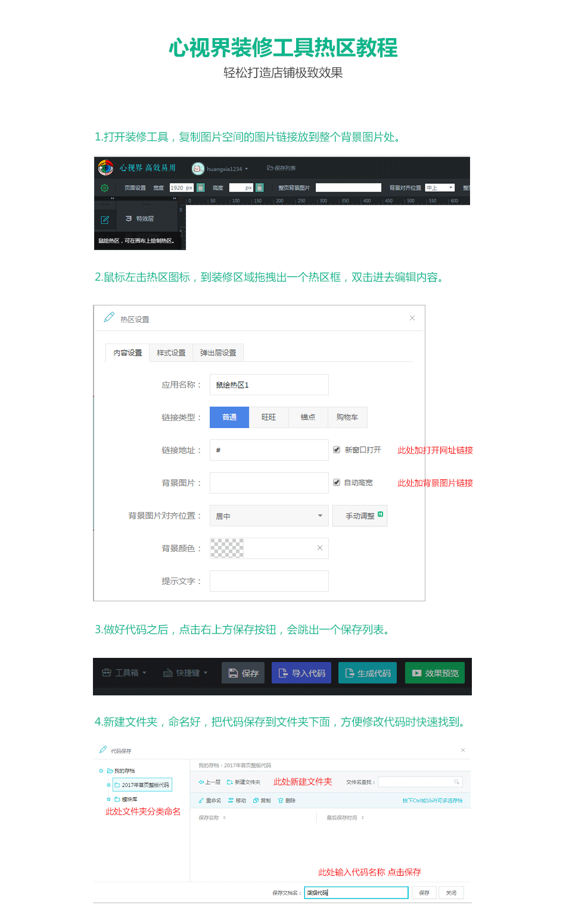Click the 整页背景图片 URL input field
This screenshot has width=566, height=924.
349,188
